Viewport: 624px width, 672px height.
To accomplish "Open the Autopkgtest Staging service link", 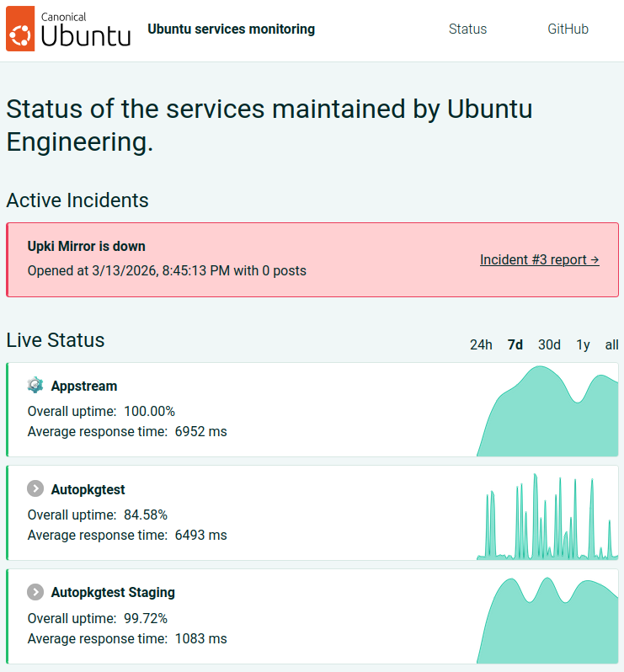I will click(x=113, y=592).
